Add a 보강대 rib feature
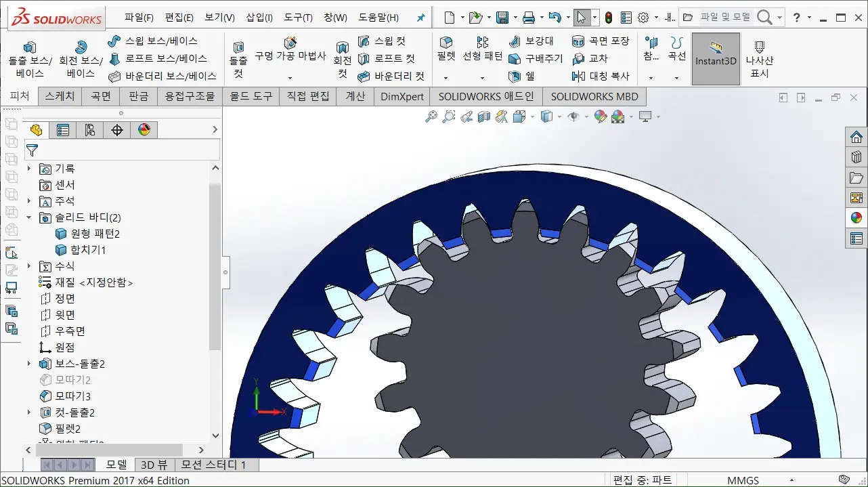 (x=531, y=41)
